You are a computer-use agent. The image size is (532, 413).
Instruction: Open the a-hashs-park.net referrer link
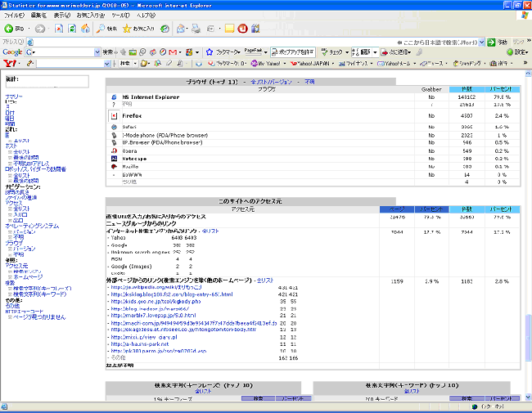click(140, 343)
